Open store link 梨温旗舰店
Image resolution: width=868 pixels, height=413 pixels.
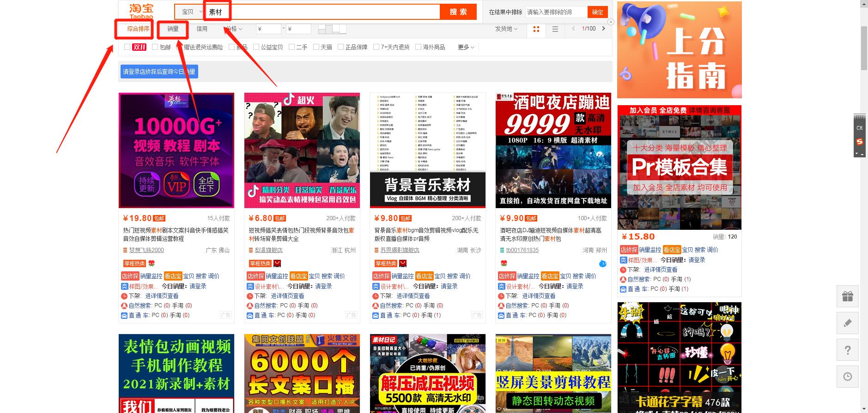pyautogui.click(x=269, y=250)
